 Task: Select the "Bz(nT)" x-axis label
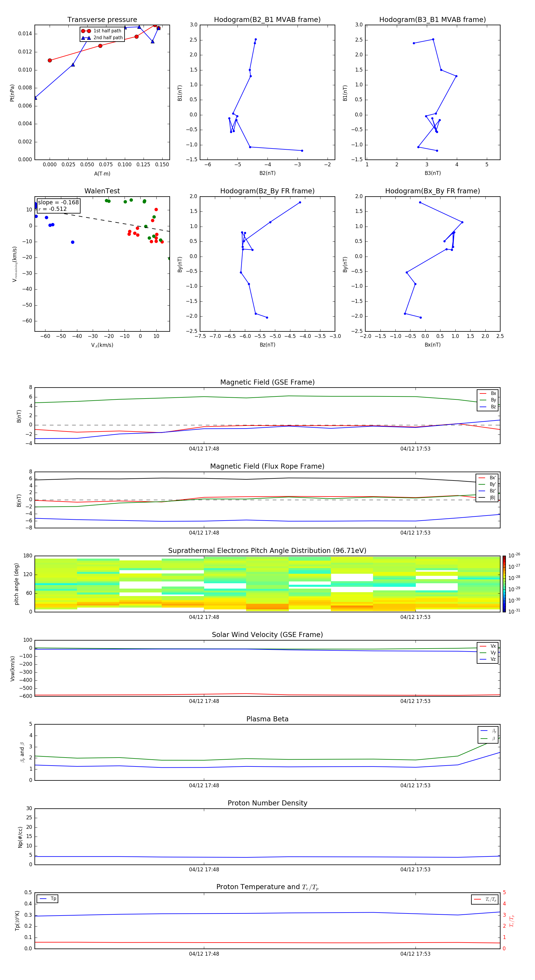point(267,345)
